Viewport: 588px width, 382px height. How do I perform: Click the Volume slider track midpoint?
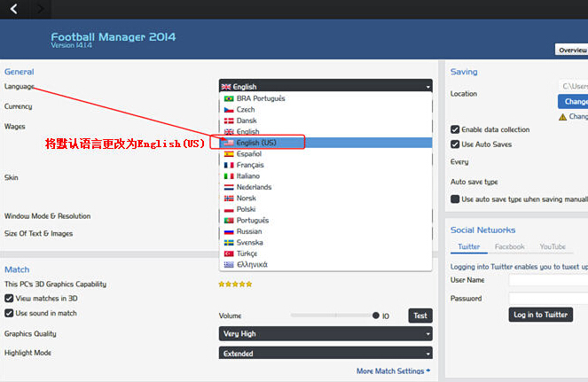point(335,316)
